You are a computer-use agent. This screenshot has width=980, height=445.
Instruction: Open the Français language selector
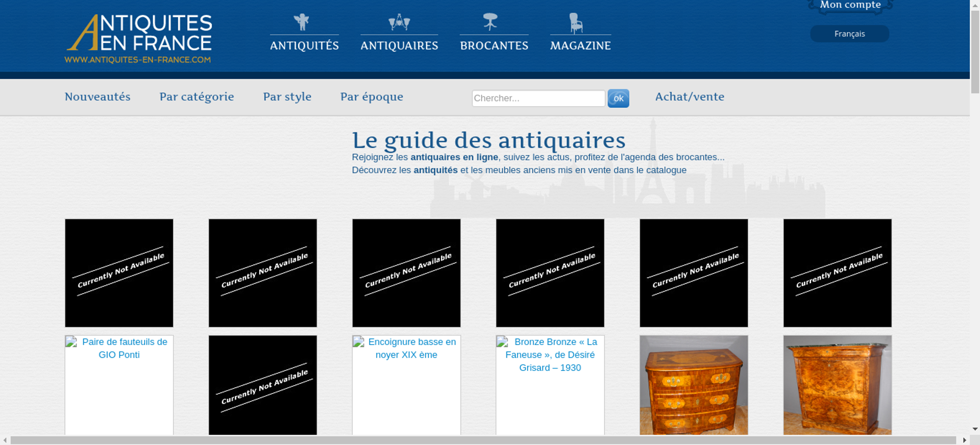tap(849, 34)
